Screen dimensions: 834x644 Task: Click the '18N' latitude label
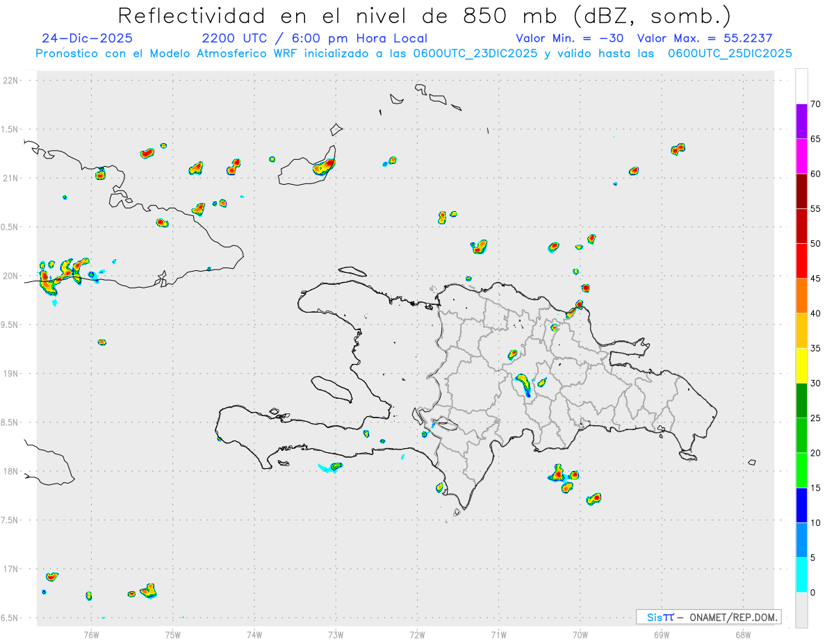click(12, 472)
